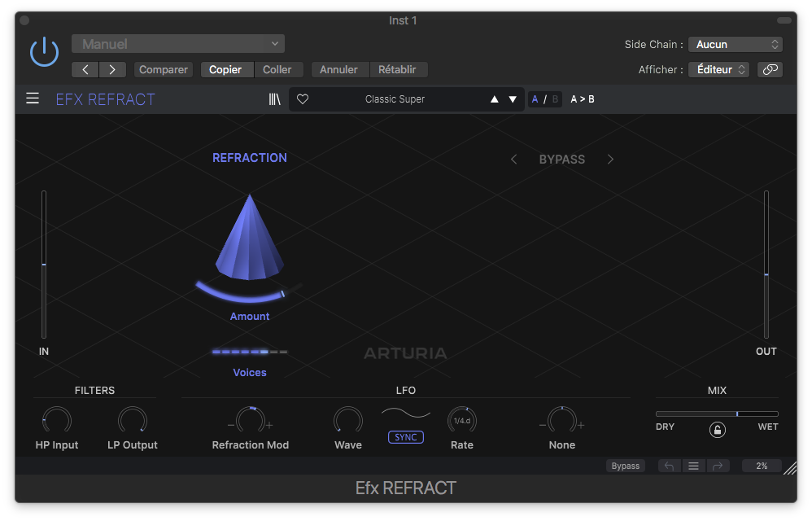Open the undo history list icon
812x521 pixels.
pyautogui.click(x=693, y=466)
